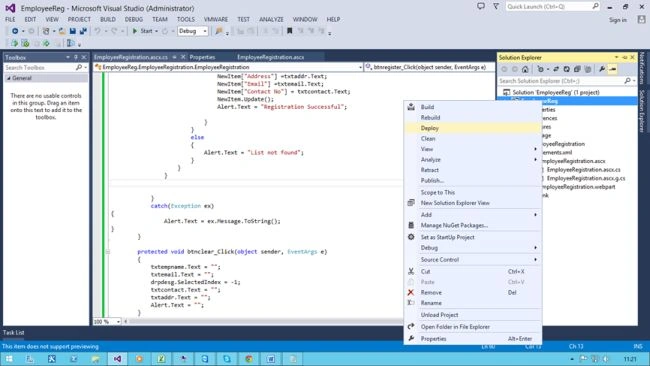Open the BUILD menu

(108, 19)
